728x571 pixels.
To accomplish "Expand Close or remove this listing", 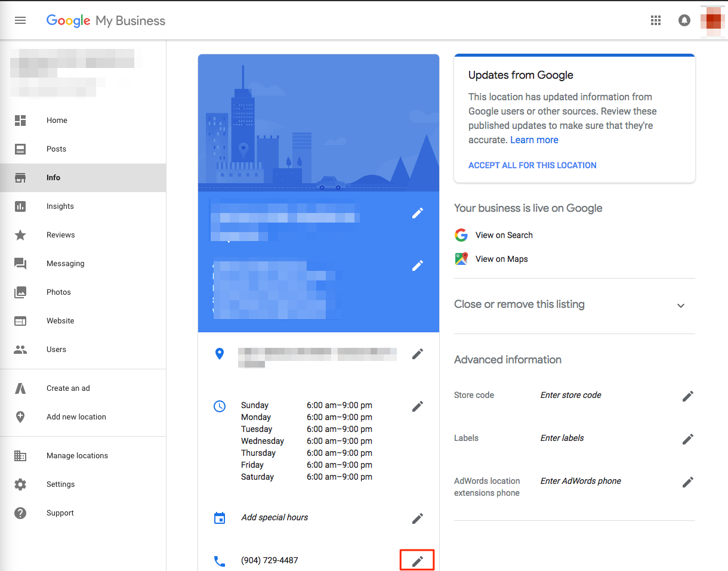I will click(680, 305).
